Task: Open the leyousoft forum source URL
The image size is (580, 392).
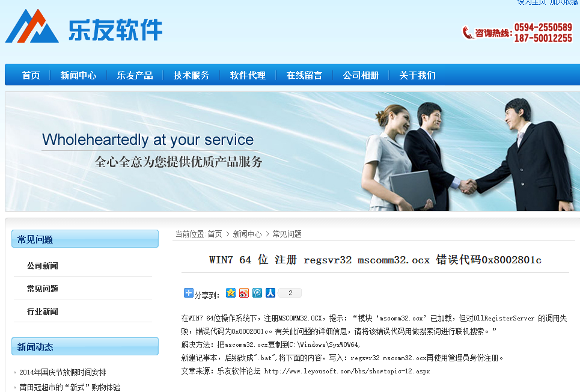Action: coord(347,371)
